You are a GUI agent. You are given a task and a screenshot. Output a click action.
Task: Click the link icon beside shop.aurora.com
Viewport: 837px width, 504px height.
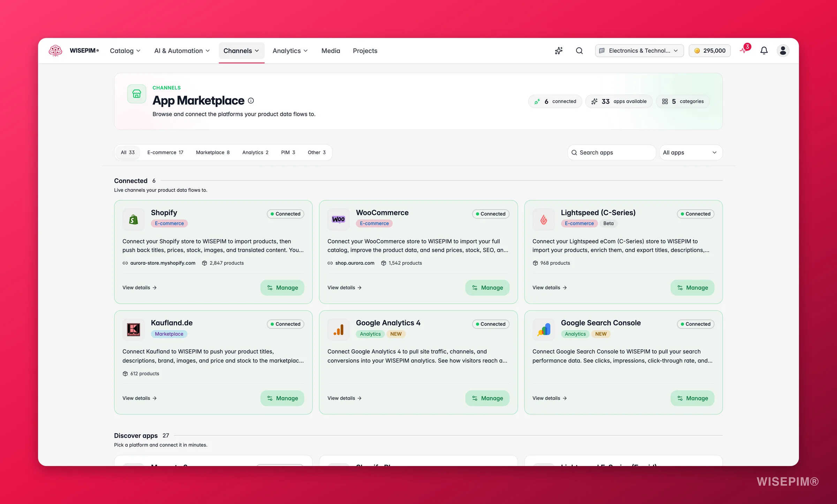(x=330, y=263)
